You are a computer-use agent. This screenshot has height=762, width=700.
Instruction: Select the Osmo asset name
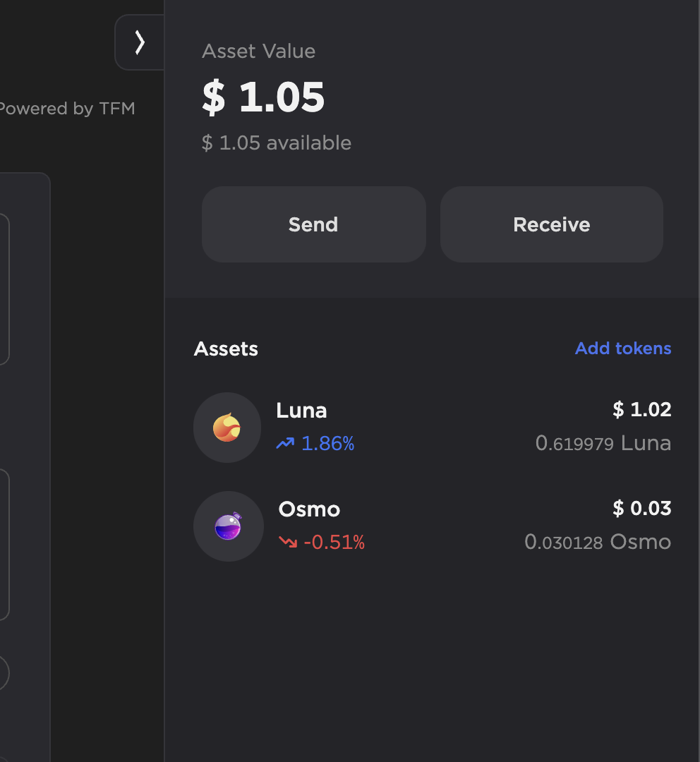(309, 509)
